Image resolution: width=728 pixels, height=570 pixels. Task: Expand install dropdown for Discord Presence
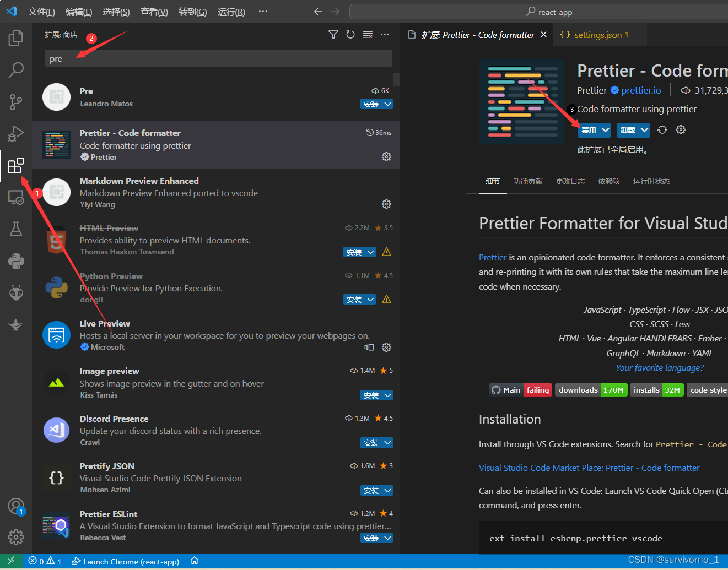point(388,443)
